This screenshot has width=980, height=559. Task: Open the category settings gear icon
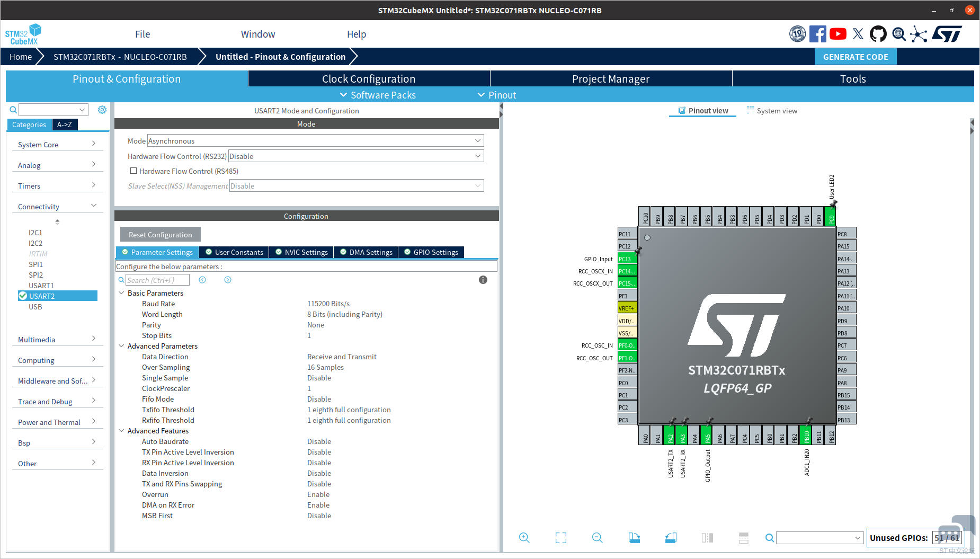click(102, 110)
